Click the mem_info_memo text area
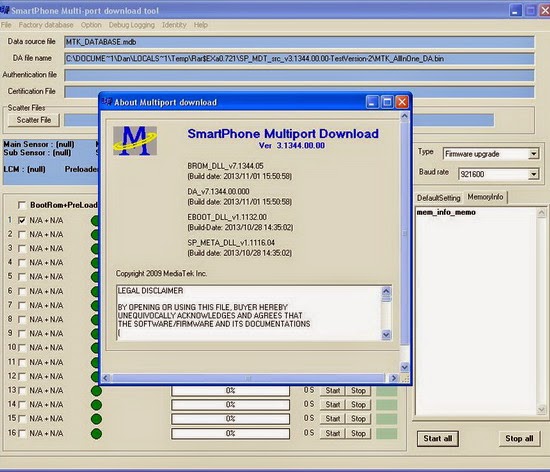Image resolution: width=550 pixels, height=472 pixels. tap(476, 311)
